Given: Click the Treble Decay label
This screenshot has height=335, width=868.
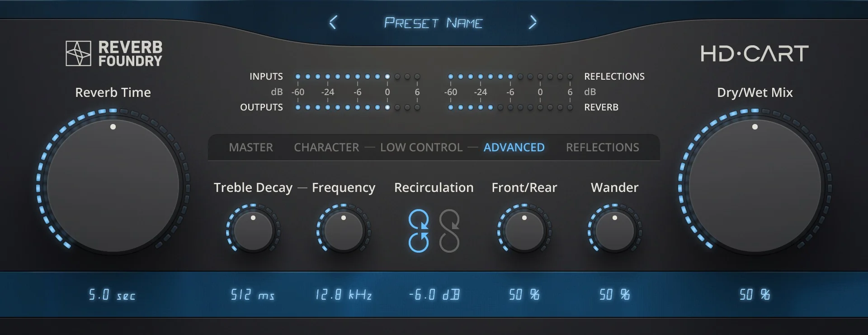Looking at the screenshot, I should pyautogui.click(x=253, y=187).
